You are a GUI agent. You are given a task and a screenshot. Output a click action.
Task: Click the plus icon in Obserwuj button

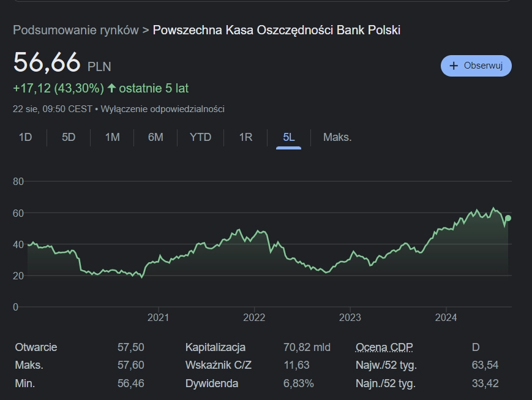click(454, 66)
